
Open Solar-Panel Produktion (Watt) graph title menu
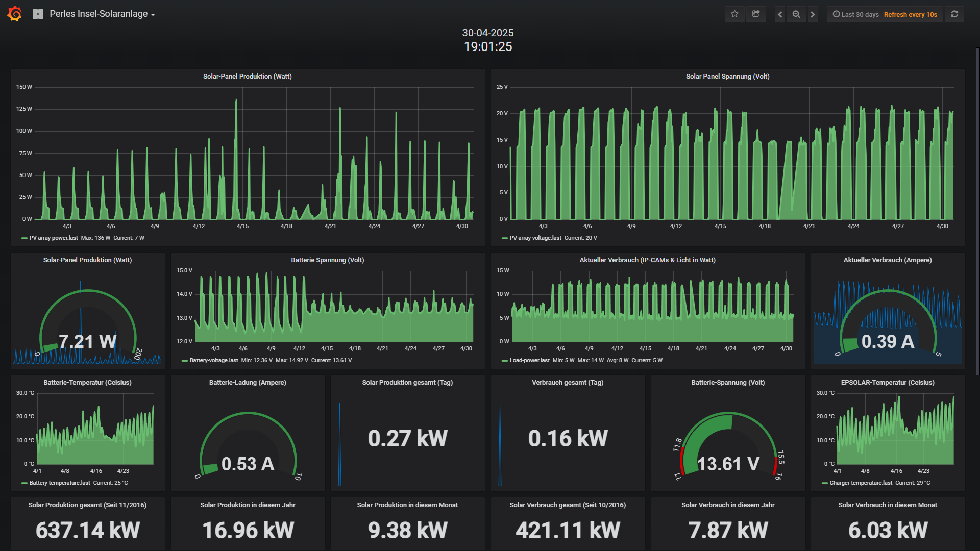point(247,77)
